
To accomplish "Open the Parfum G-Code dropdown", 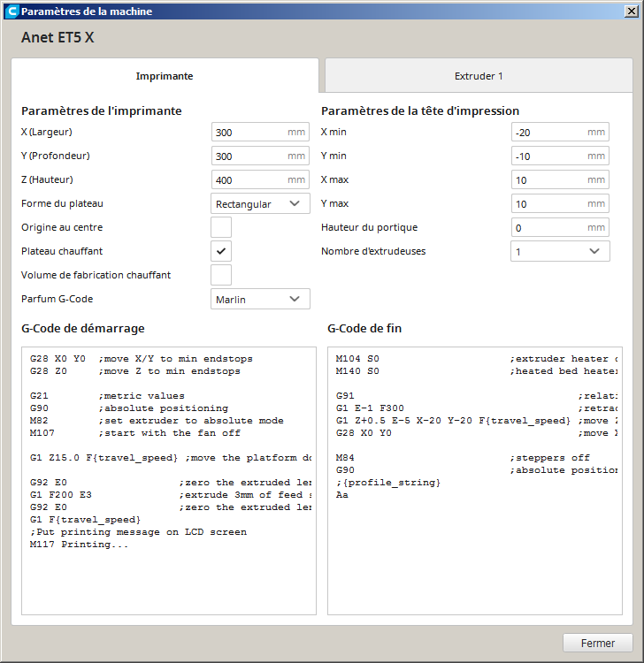I will (x=260, y=299).
